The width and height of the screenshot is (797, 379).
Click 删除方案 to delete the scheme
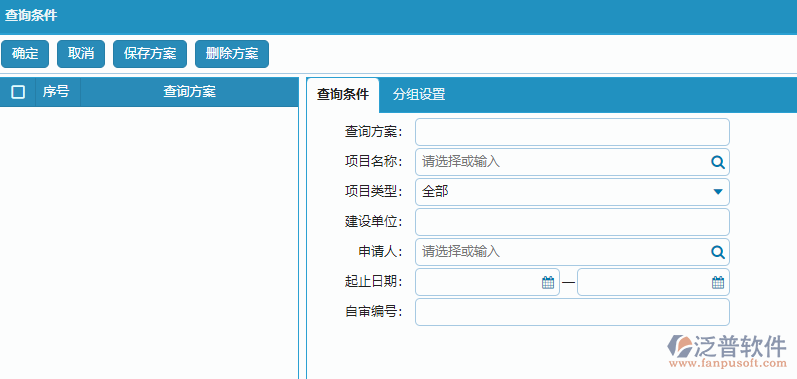(x=232, y=54)
